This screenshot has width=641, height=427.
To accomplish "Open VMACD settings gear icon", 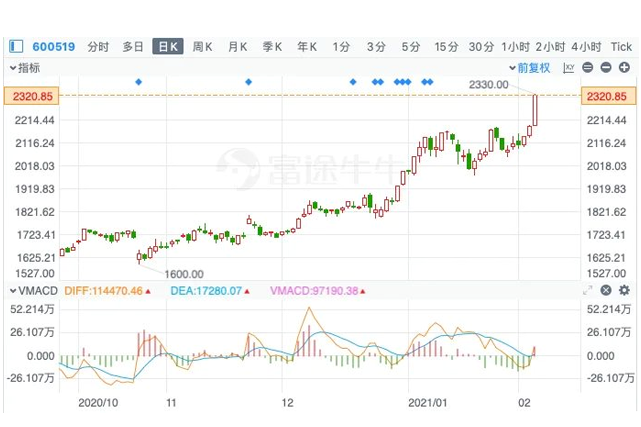I will [x=624, y=290].
